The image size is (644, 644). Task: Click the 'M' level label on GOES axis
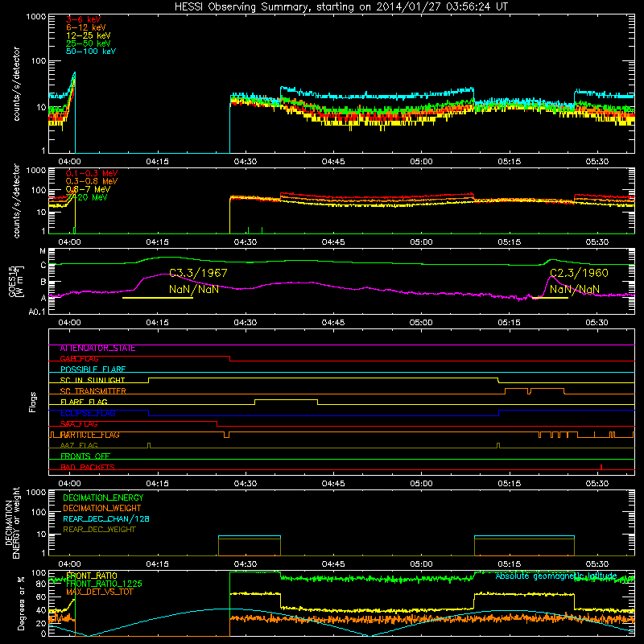point(43,251)
